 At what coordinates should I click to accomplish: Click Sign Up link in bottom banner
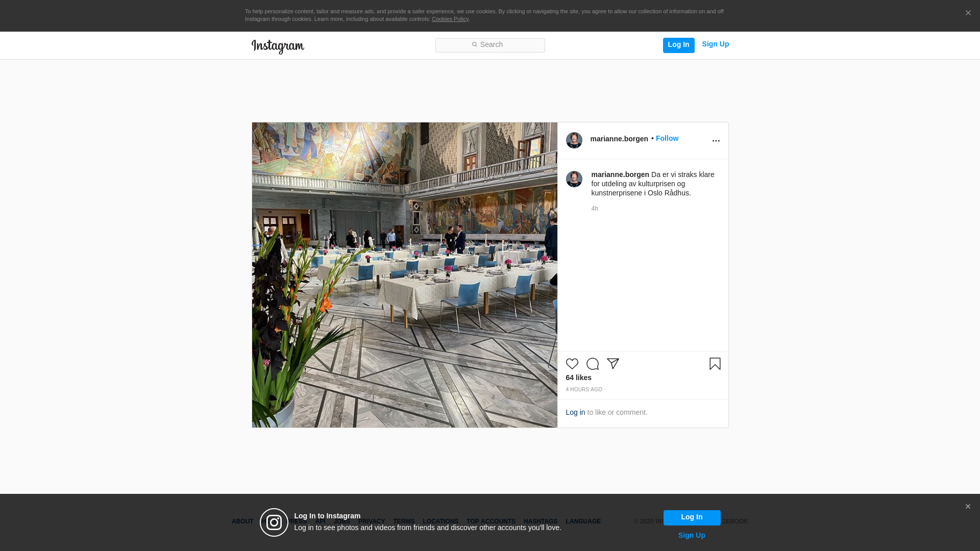(x=692, y=535)
